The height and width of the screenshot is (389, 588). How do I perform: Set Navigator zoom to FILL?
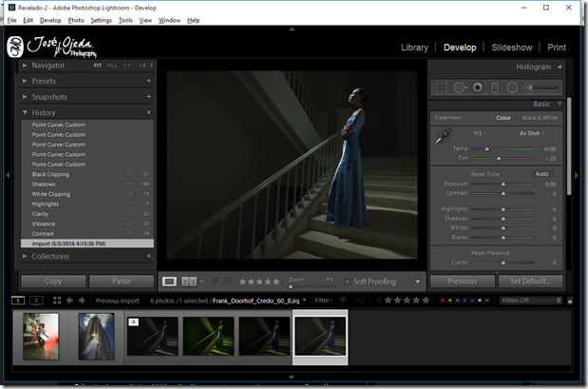coord(112,66)
